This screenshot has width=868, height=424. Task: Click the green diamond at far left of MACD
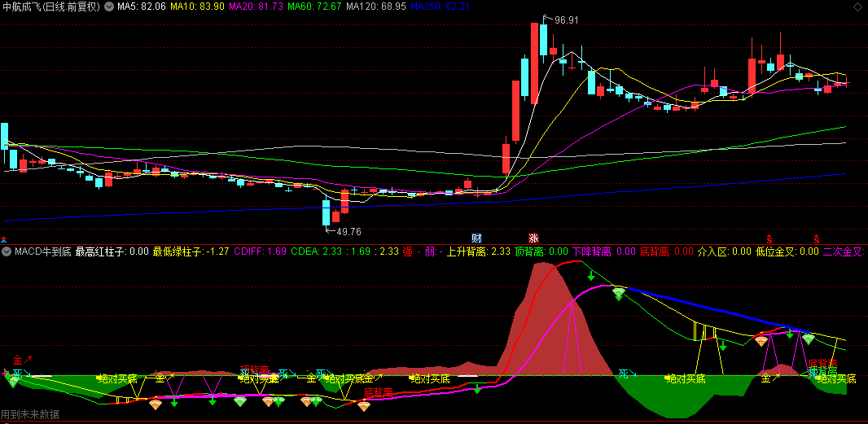tap(13, 381)
